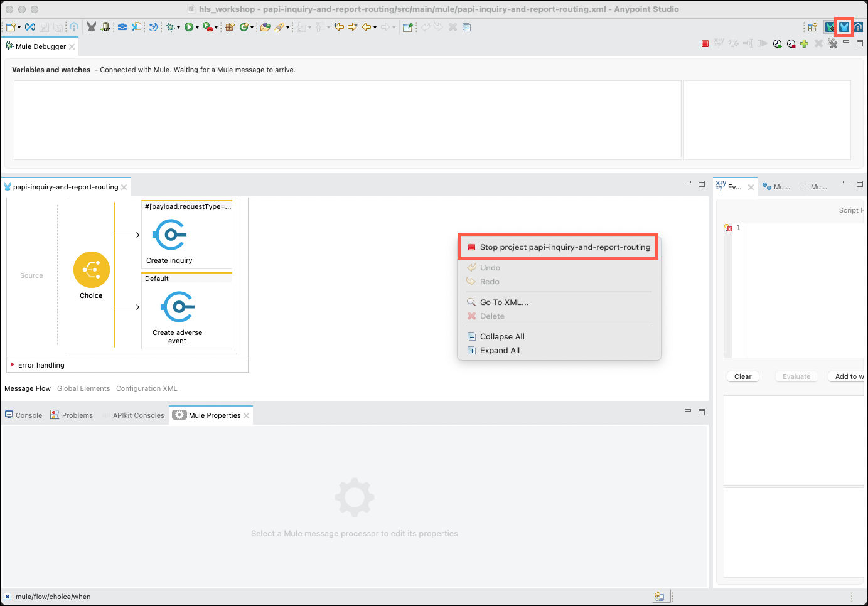
Task: Open the Problems tab
Action: pyautogui.click(x=72, y=415)
